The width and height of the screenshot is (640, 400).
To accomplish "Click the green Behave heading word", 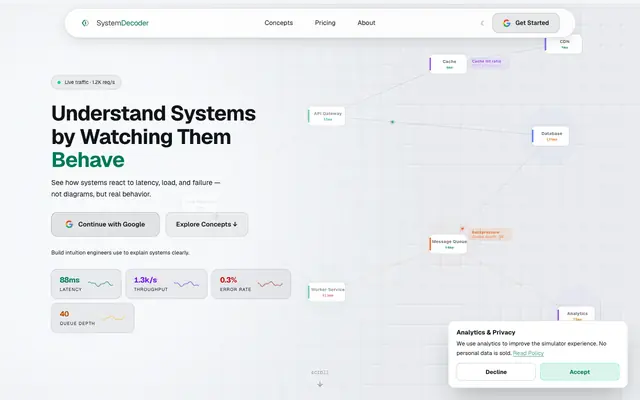I will pyautogui.click(x=88, y=160).
